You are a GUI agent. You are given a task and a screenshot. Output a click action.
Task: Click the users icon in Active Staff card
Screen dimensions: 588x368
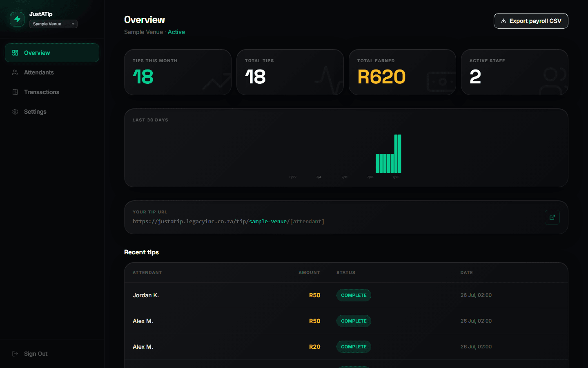click(x=553, y=81)
